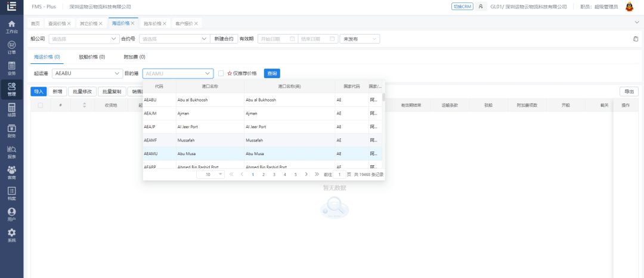Image resolution: width=644 pixels, height=278 pixels.
Task: Tick the 仅推荐价格 checkbox
Action: (221, 73)
